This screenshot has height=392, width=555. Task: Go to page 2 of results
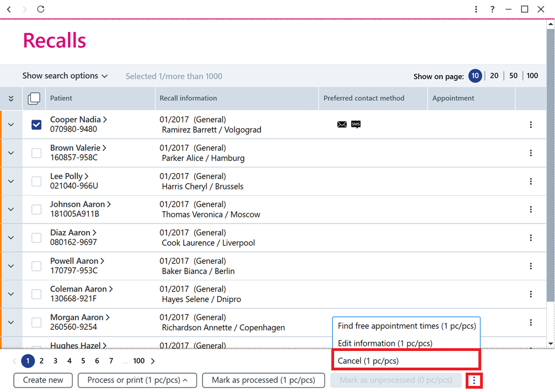tap(42, 361)
